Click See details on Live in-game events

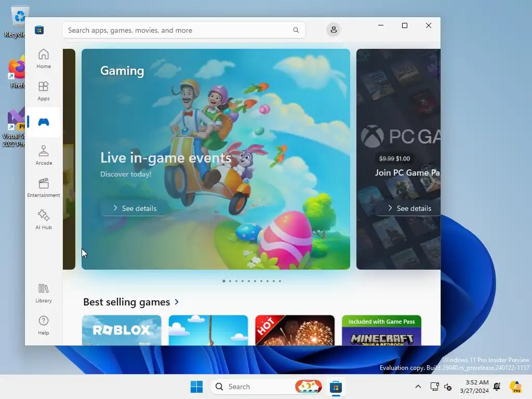(135, 208)
